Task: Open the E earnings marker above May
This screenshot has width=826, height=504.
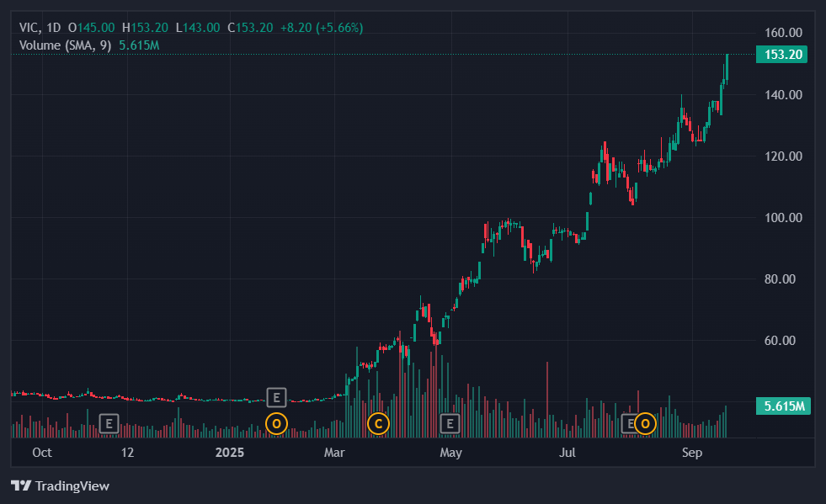Action: point(450,423)
